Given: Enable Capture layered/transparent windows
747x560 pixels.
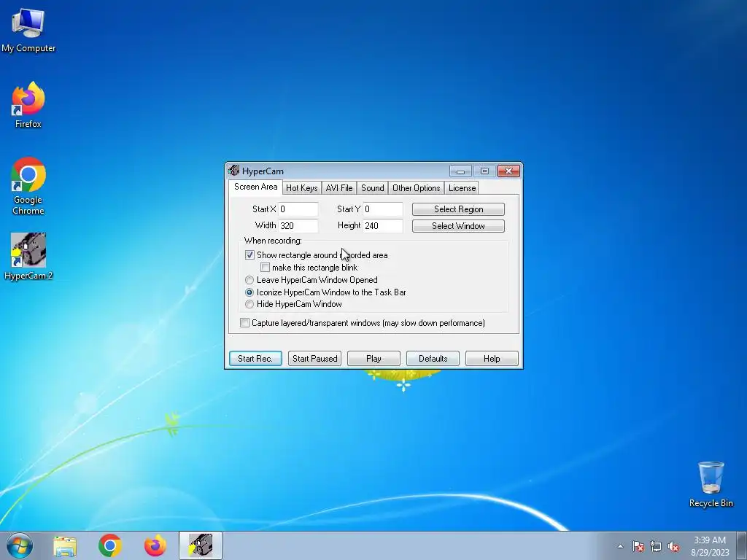Looking at the screenshot, I should (244, 323).
